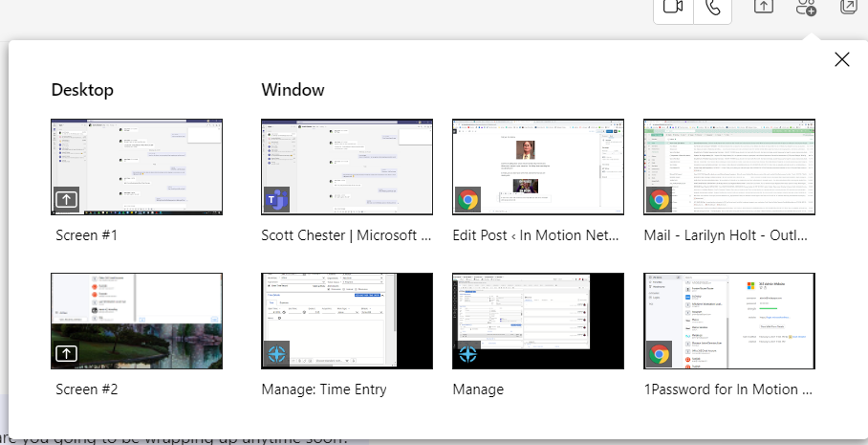Share the Manage: Time Entry window
The width and height of the screenshot is (868, 445).
tap(347, 321)
